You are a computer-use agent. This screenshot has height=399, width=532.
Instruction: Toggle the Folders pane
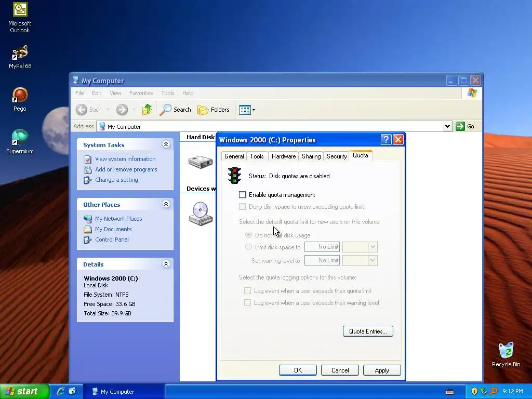point(214,110)
